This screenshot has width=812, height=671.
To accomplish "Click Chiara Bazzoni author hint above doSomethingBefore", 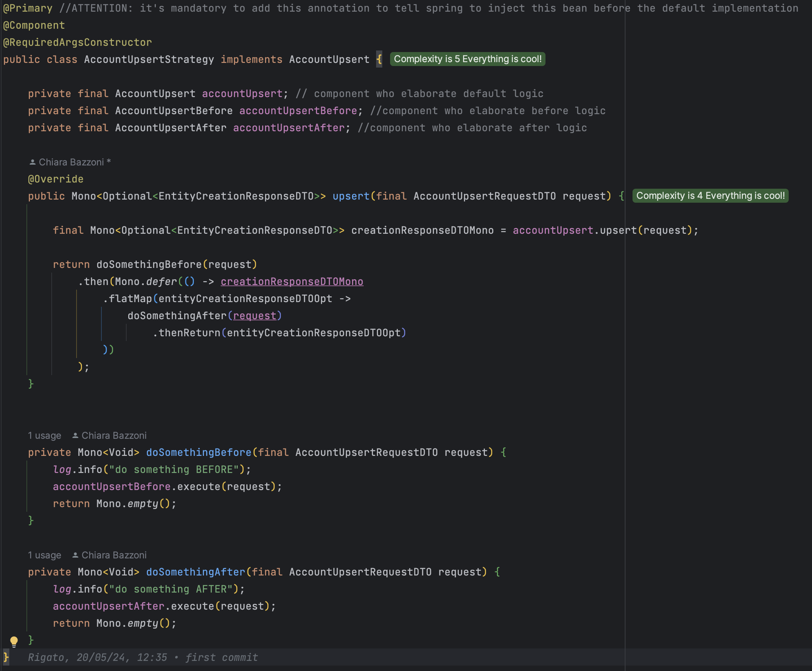I will (110, 435).
